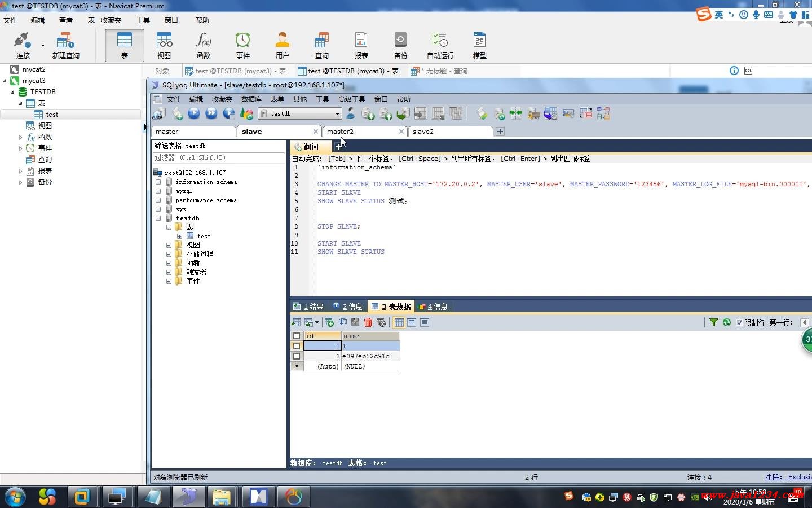Click SQLyog new query editor icon
Screen dimensions: 812x508
tap(177, 113)
